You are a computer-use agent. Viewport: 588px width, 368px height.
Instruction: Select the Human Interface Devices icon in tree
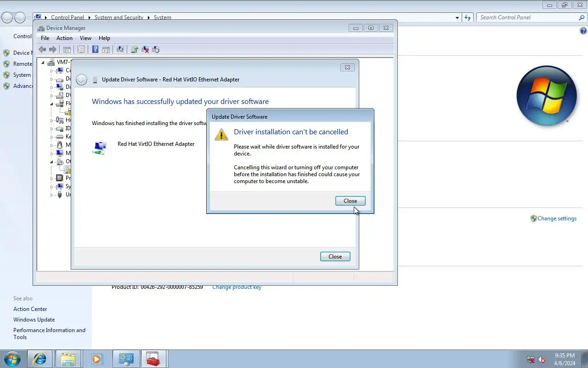pyautogui.click(x=59, y=120)
